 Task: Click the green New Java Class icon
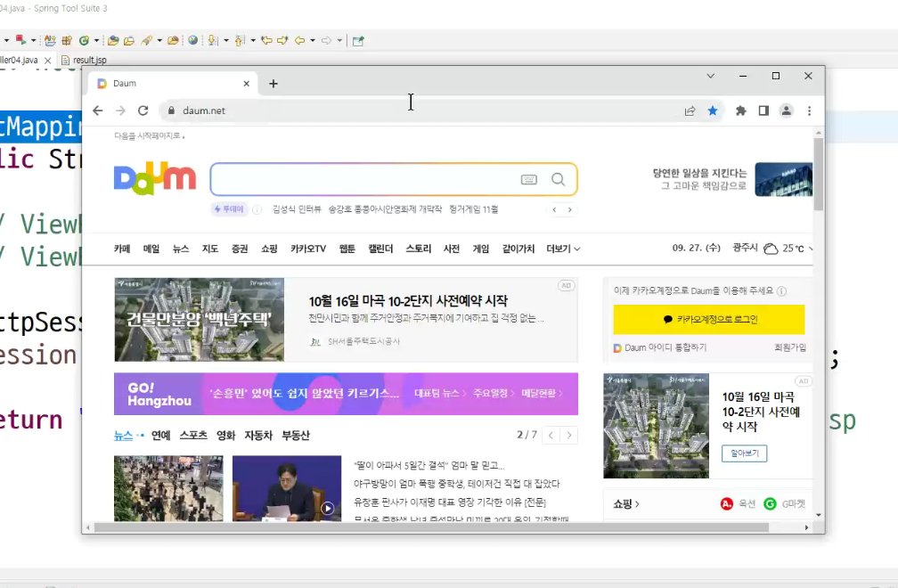point(84,41)
